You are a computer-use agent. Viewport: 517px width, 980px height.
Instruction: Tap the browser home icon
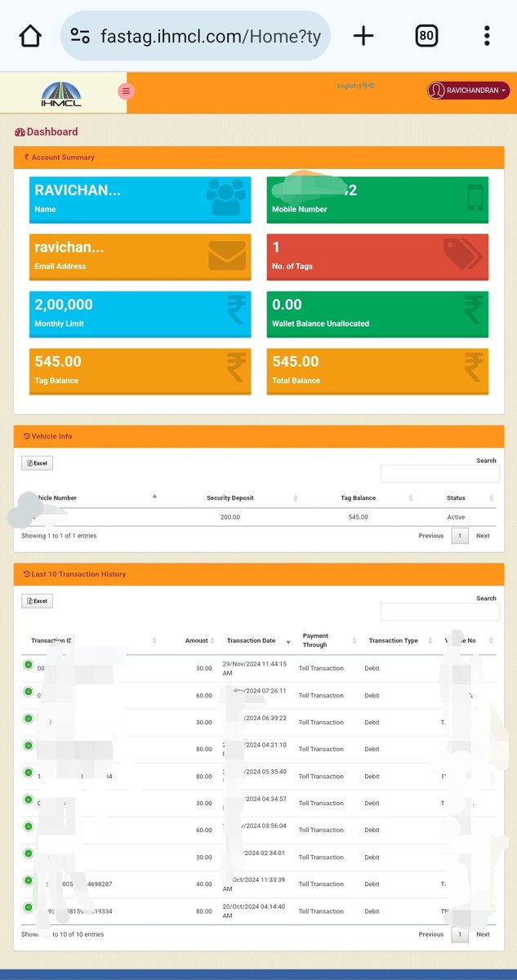30,36
